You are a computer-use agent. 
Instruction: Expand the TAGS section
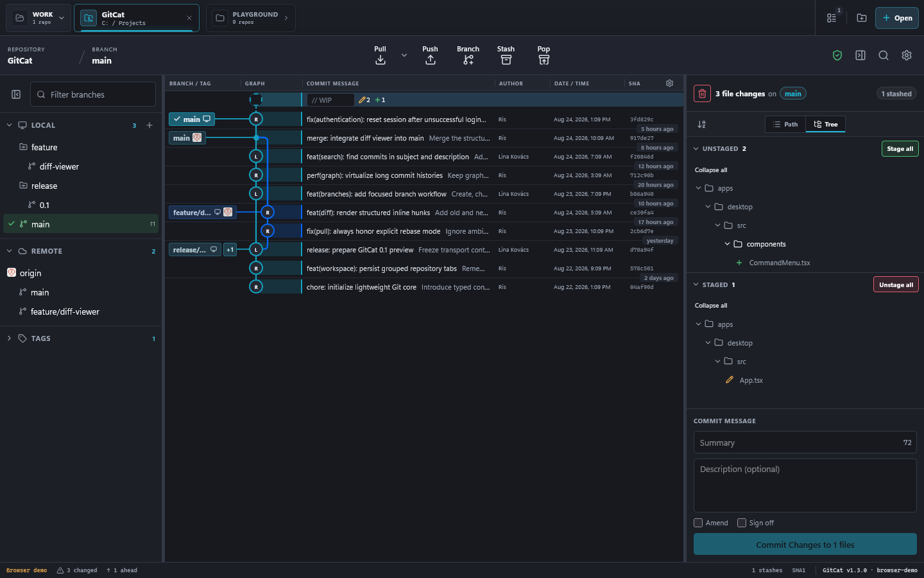coord(9,338)
